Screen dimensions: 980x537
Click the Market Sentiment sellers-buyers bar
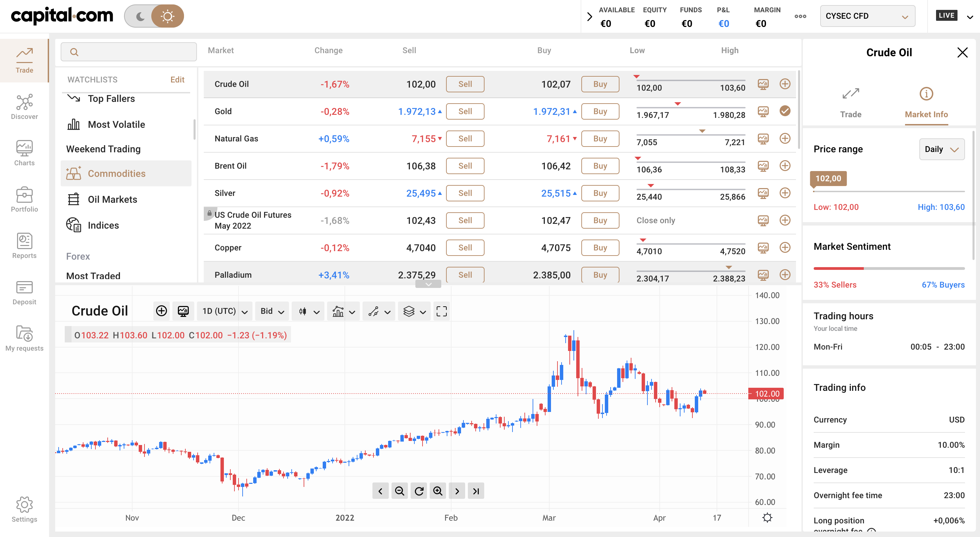pos(889,268)
